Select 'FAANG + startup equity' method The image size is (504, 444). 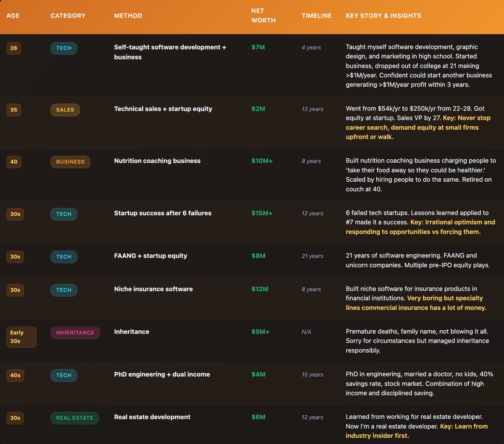tap(150, 256)
